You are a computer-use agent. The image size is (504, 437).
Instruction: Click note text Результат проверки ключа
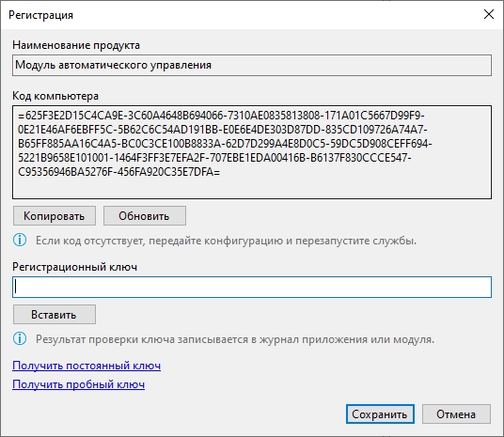[235, 339]
